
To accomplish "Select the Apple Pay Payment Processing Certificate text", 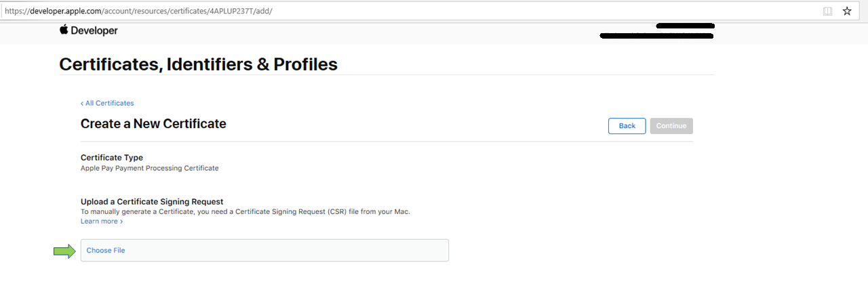I will click(149, 168).
